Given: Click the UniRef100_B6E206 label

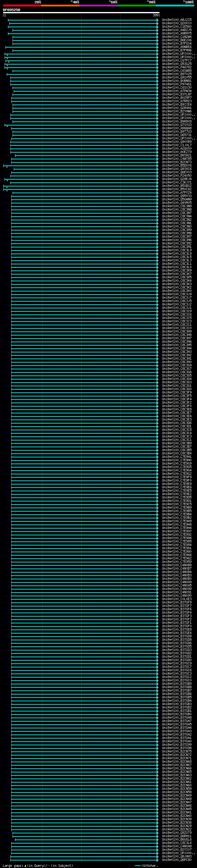Looking at the screenshot, I should [177, 40].
